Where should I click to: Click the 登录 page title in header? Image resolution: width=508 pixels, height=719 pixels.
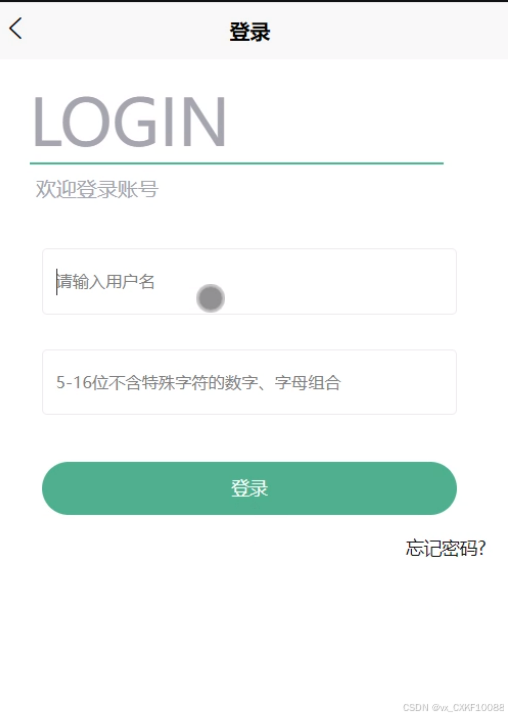pyautogui.click(x=250, y=32)
